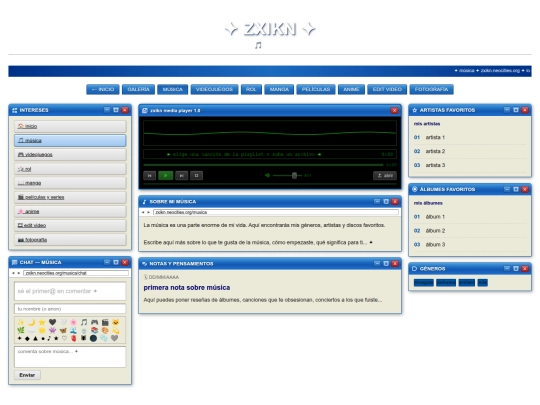Open 'rol' in the Intereses panel

click(x=70, y=169)
